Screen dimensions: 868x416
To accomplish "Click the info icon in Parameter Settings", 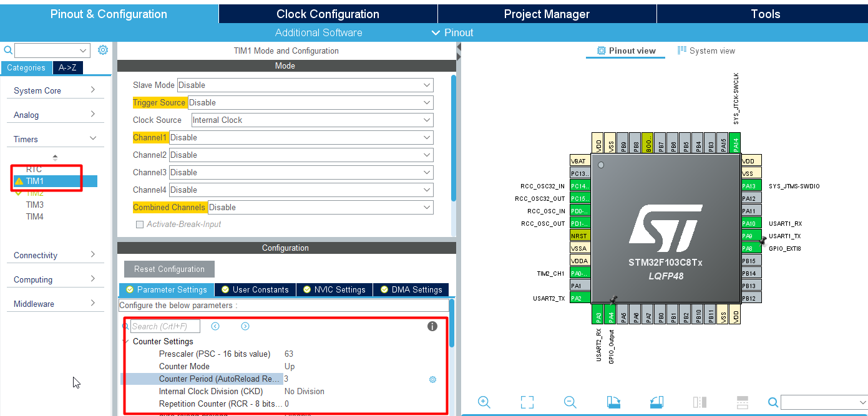I will [x=432, y=326].
